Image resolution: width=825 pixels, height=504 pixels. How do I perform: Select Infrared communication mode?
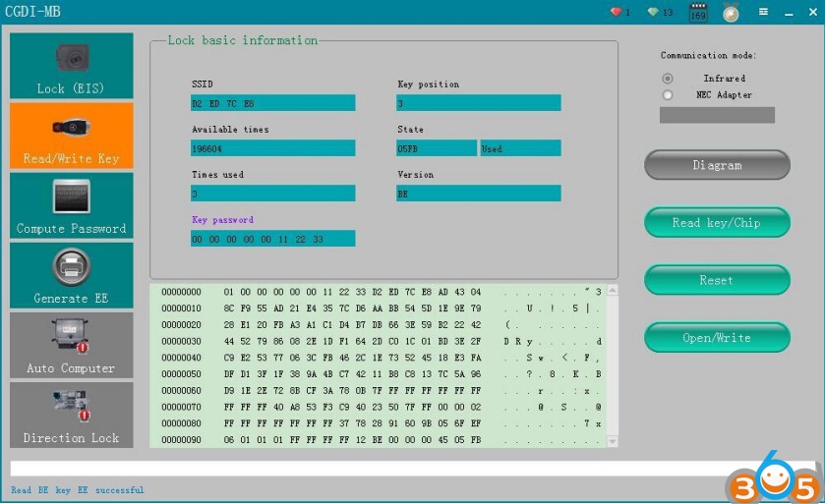(668, 79)
